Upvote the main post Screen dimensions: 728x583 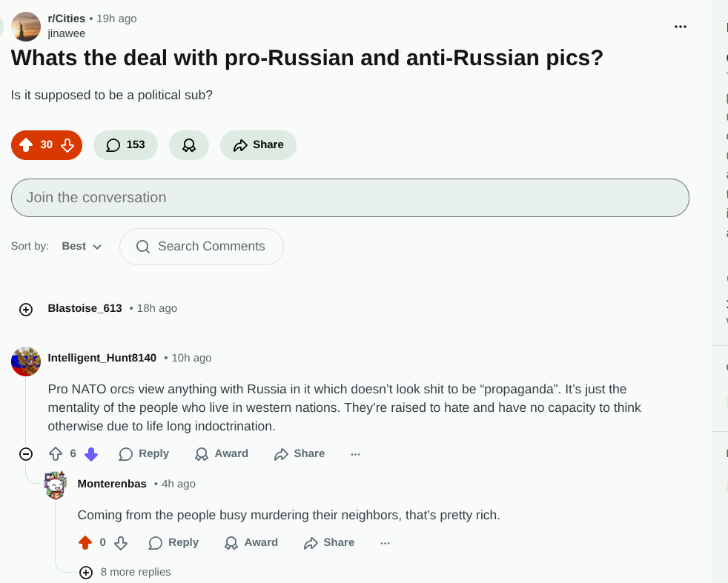[26, 145]
